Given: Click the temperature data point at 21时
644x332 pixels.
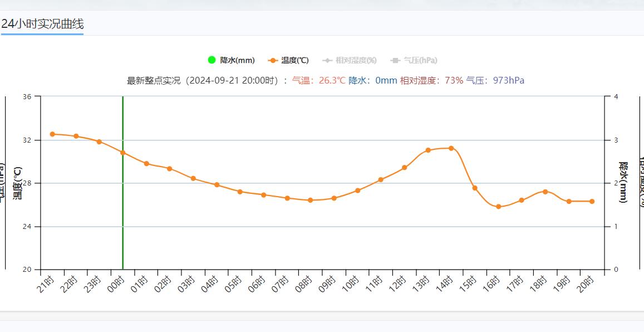Looking at the screenshot, I should click(x=52, y=134).
